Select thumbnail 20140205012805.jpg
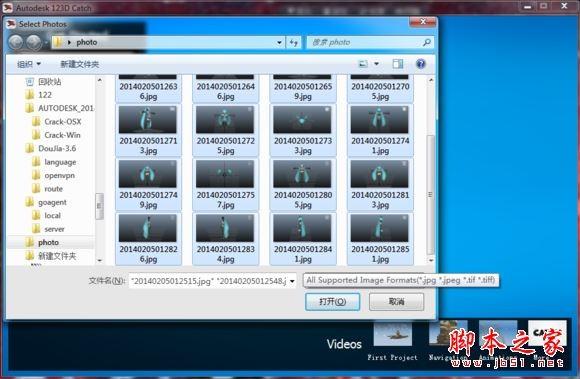Viewport: 580px width, 379px height. [303, 174]
